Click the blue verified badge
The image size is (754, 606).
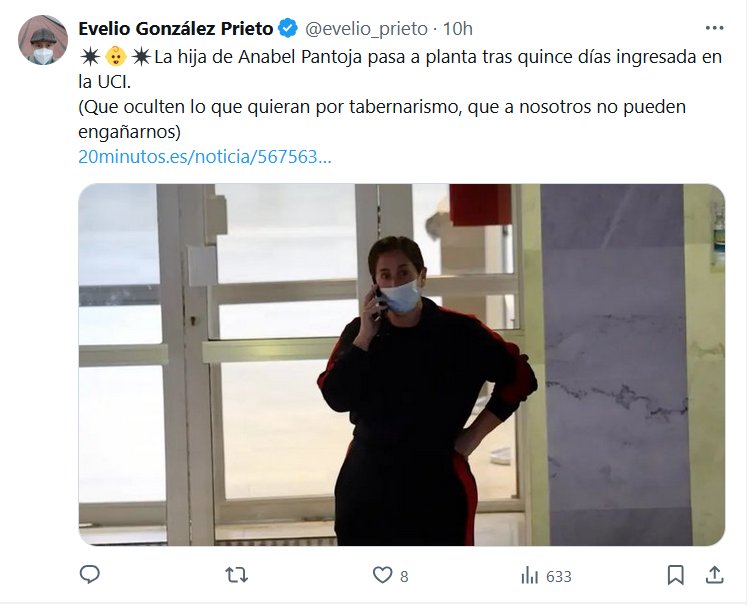[x=291, y=29]
